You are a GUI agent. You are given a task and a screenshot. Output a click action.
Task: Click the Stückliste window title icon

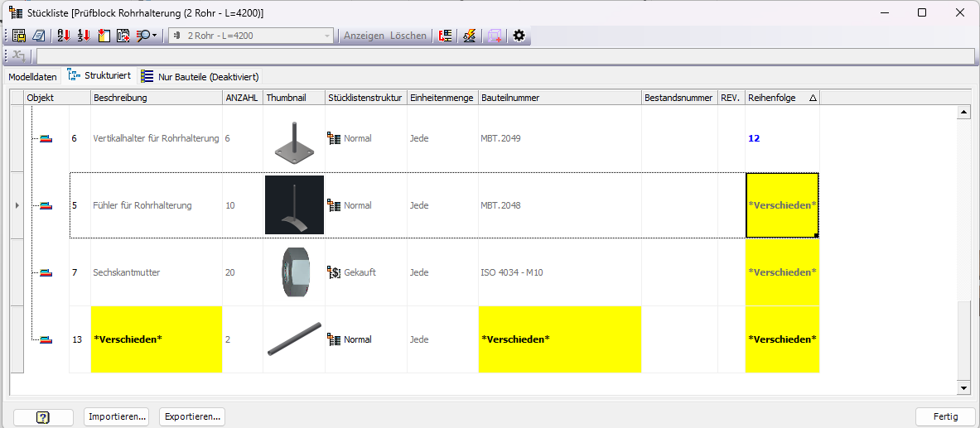tap(16, 12)
